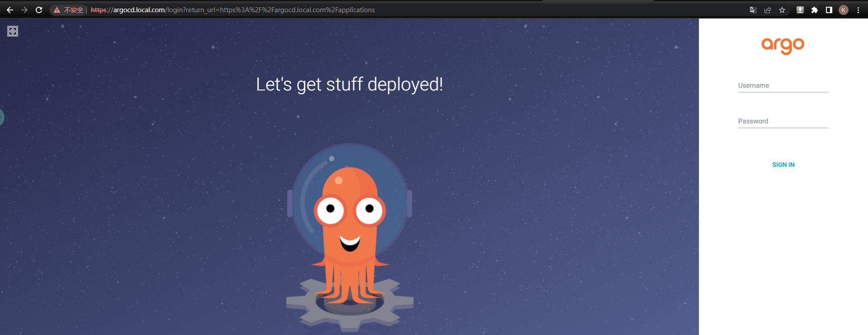Open the browser extensions puzzle icon
The width and height of the screenshot is (868, 335).
tap(815, 10)
